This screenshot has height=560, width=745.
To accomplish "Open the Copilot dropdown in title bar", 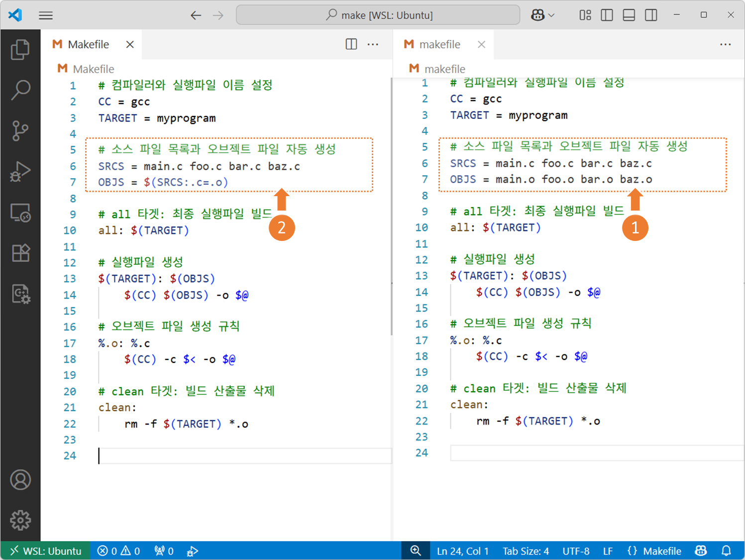I will (x=542, y=15).
